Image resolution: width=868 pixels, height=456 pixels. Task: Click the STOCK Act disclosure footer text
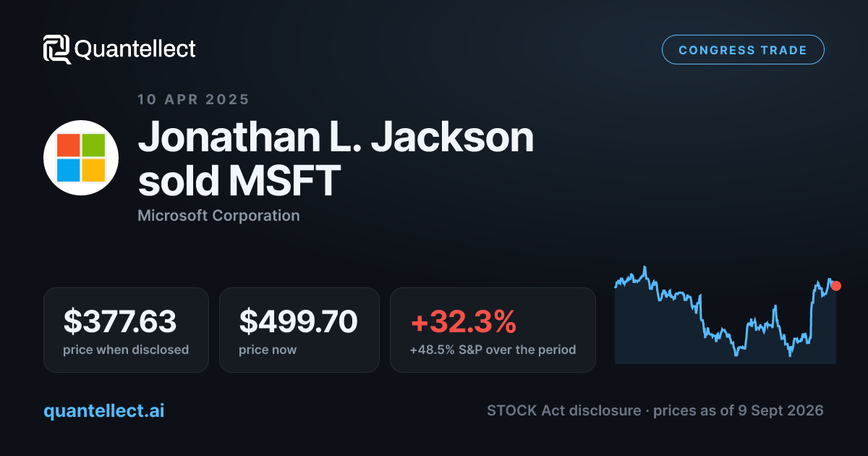563,410
